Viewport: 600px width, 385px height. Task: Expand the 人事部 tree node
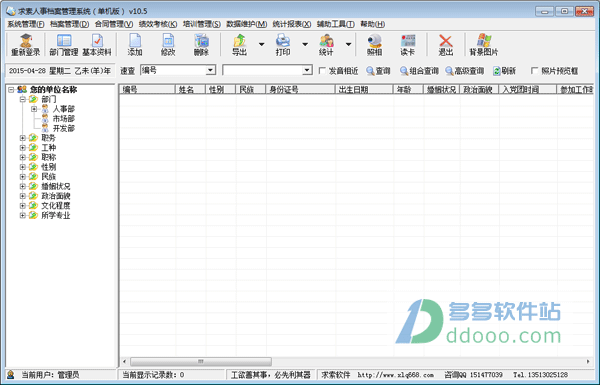(34, 109)
